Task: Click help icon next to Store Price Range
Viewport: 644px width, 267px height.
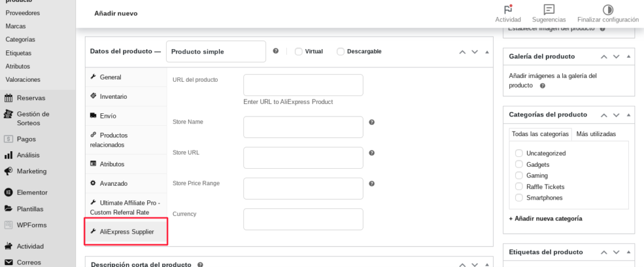Action: click(x=372, y=183)
